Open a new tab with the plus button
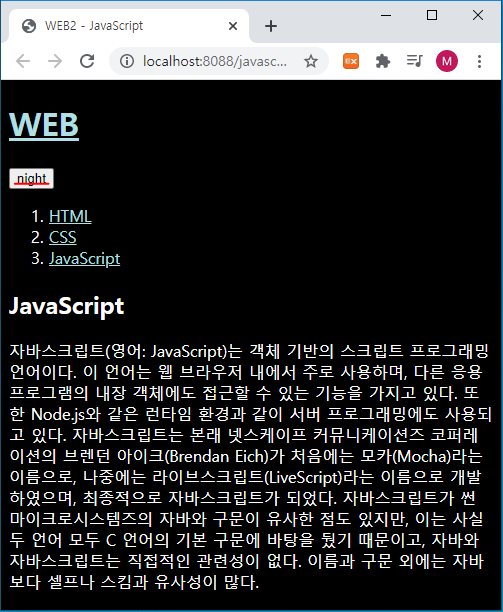Screen dimensions: 503x612 pyautogui.click(x=271, y=26)
